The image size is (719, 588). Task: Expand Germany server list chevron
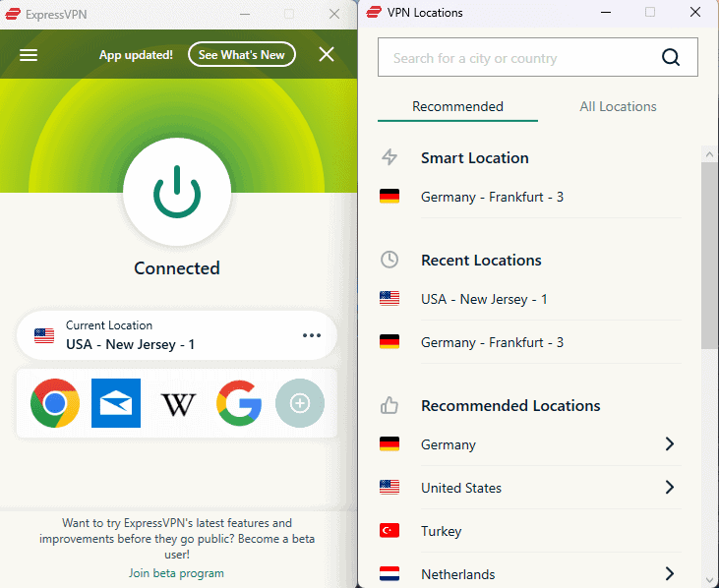(x=670, y=443)
